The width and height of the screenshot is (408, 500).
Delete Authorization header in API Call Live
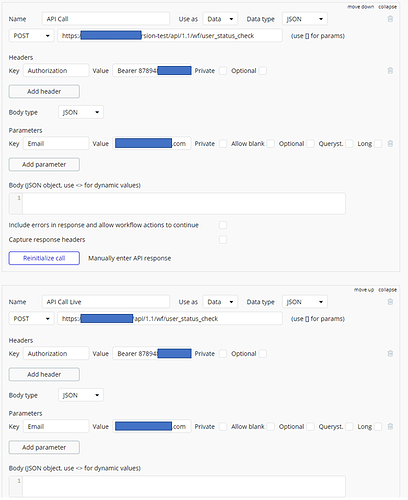point(390,354)
